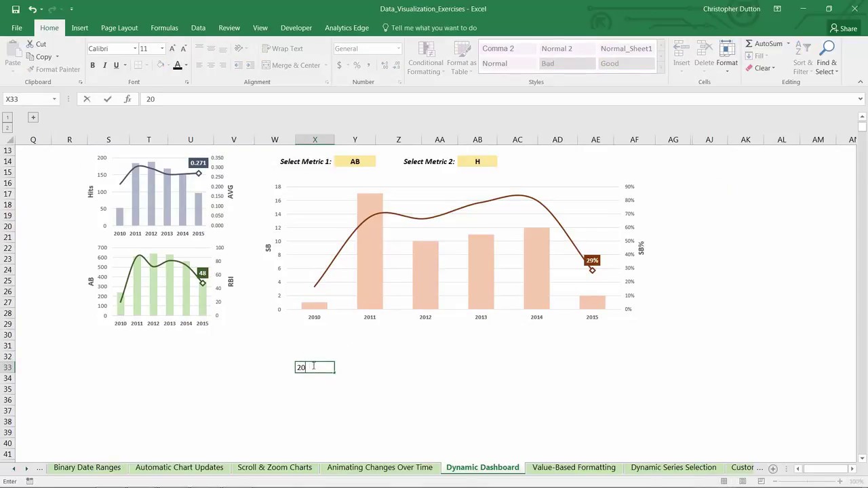This screenshot has height=488, width=868.
Task: Apply the Comma 2 cell style
Action: (507, 48)
